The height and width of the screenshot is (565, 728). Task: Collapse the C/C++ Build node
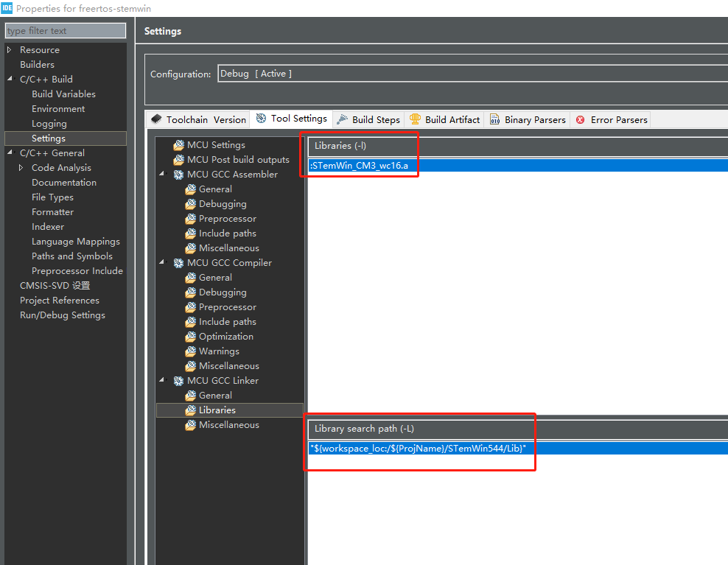tap(10, 79)
